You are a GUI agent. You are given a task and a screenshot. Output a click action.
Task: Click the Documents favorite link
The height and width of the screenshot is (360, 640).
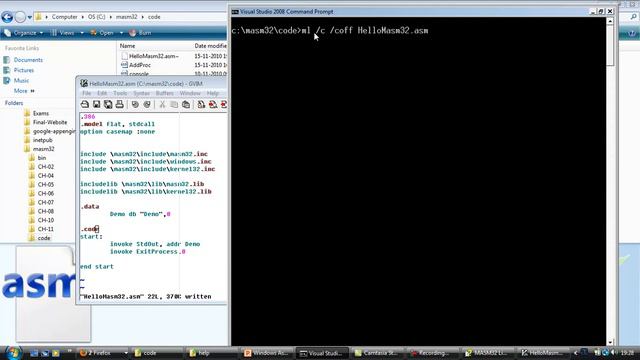pyautogui.click(x=28, y=60)
